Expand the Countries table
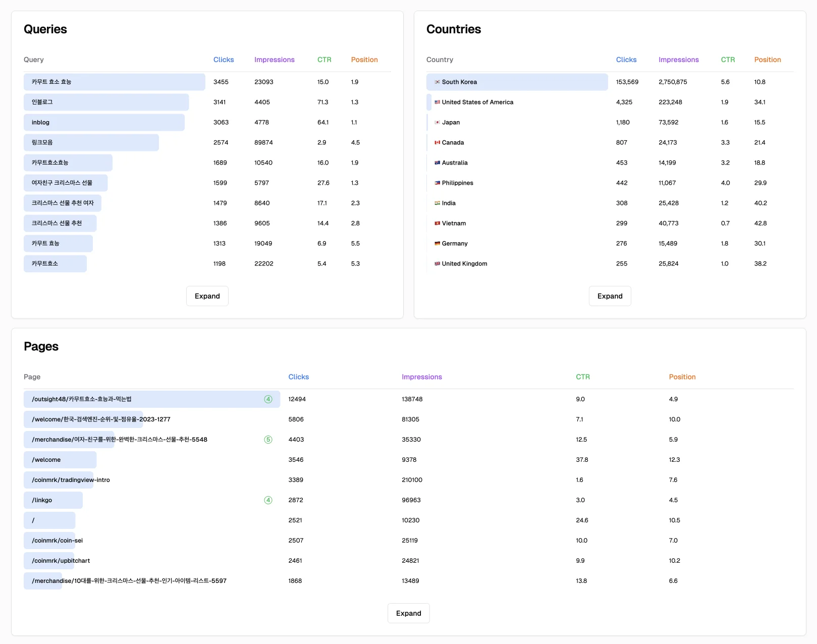 (x=610, y=296)
